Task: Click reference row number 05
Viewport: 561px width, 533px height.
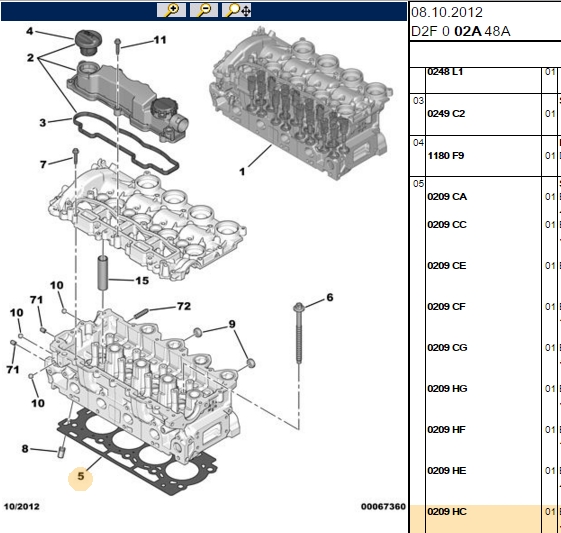Action: [418, 184]
